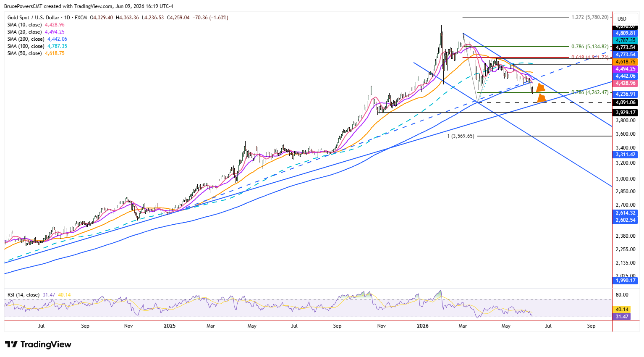The image size is (644, 357).
Task: Select the pink 4,428.96 price-scale tag
Action: coord(626,83)
